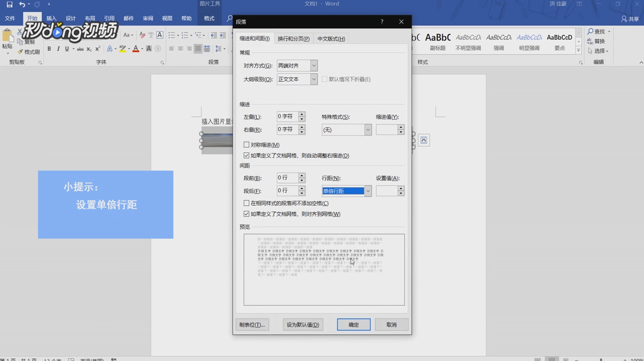Click the Save icon in title bar
This screenshot has width=644, height=361.
(9, 4)
